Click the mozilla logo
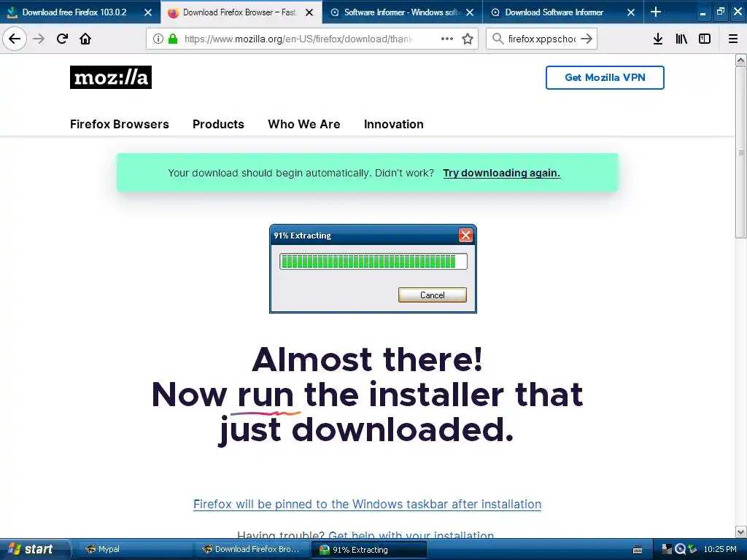Viewport: 747px width, 560px height. [111, 77]
